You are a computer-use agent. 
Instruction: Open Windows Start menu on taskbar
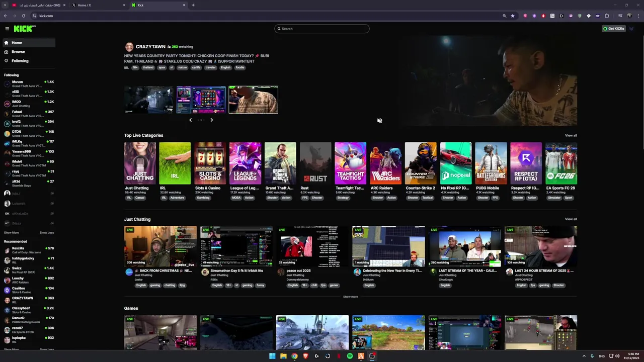click(x=272, y=356)
